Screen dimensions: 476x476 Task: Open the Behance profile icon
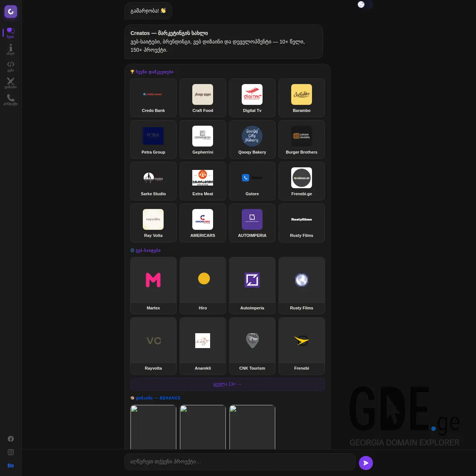pyautogui.click(x=11, y=466)
